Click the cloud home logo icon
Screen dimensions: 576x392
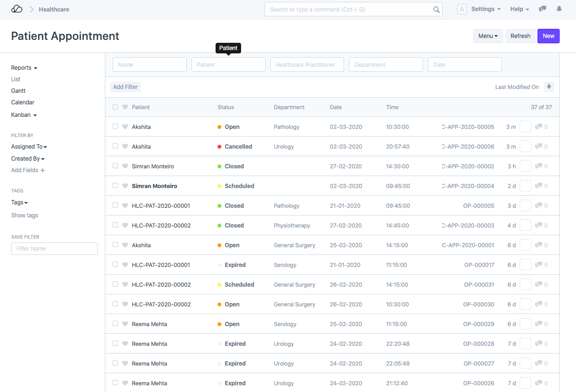pos(17,9)
